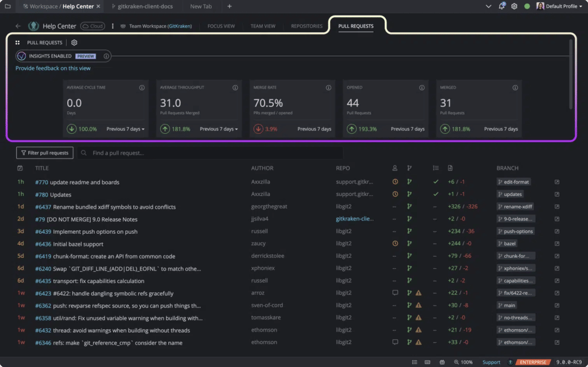The width and height of the screenshot is (588, 367).
Task: Toggle Insights Enabled off
Action: pyautogui.click(x=21, y=56)
